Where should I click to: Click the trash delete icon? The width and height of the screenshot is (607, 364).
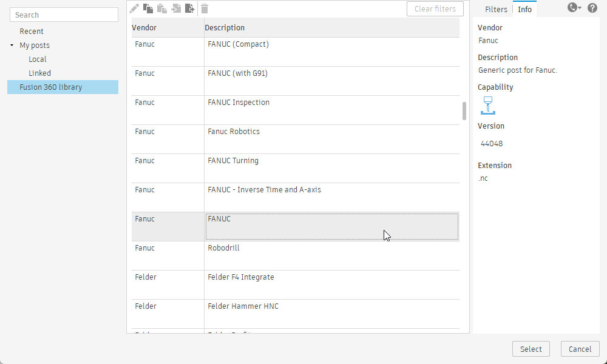pos(205,8)
